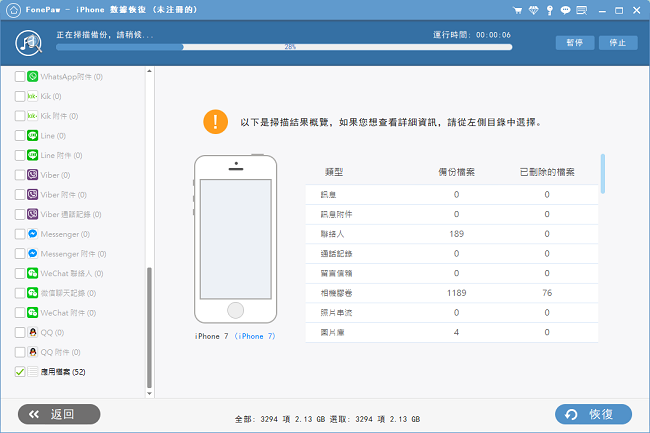The width and height of the screenshot is (650, 433).
Task: Check the Messenger (0) checkbox
Action: point(19,234)
